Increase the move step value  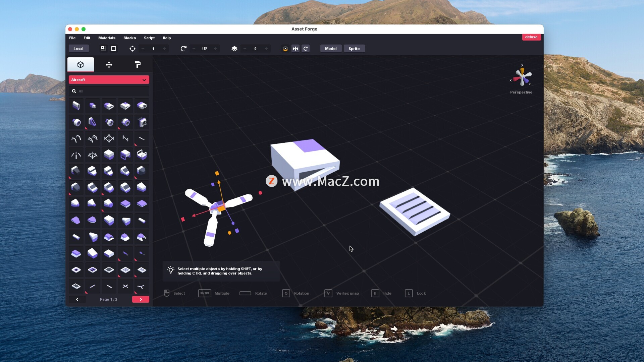pos(164,49)
